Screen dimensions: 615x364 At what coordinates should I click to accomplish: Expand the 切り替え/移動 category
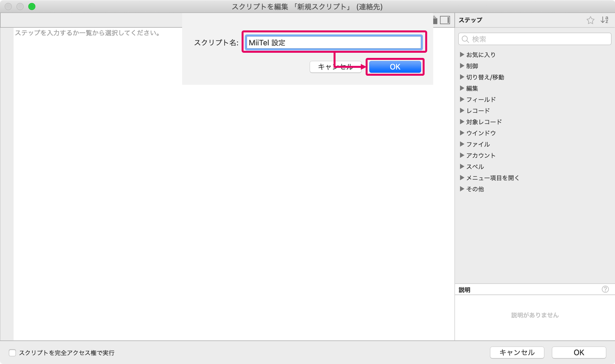pos(462,77)
